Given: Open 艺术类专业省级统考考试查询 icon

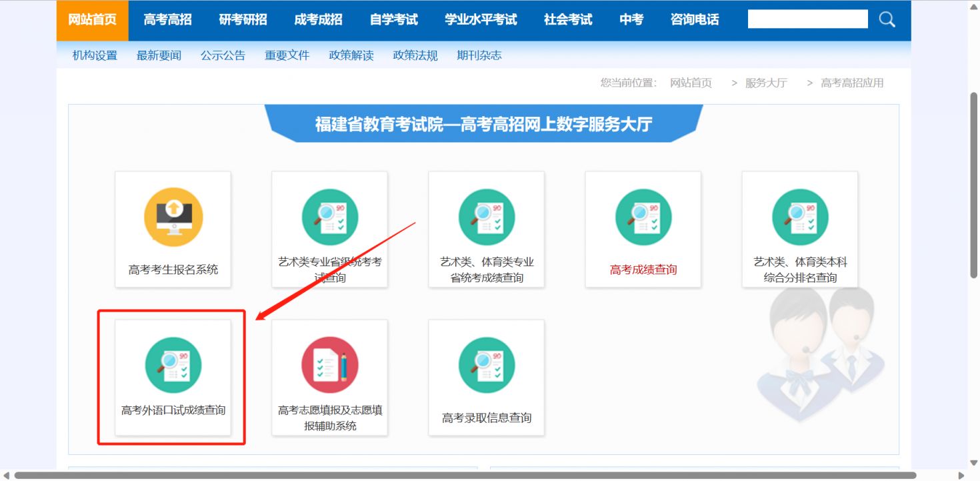Looking at the screenshot, I should [x=330, y=217].
